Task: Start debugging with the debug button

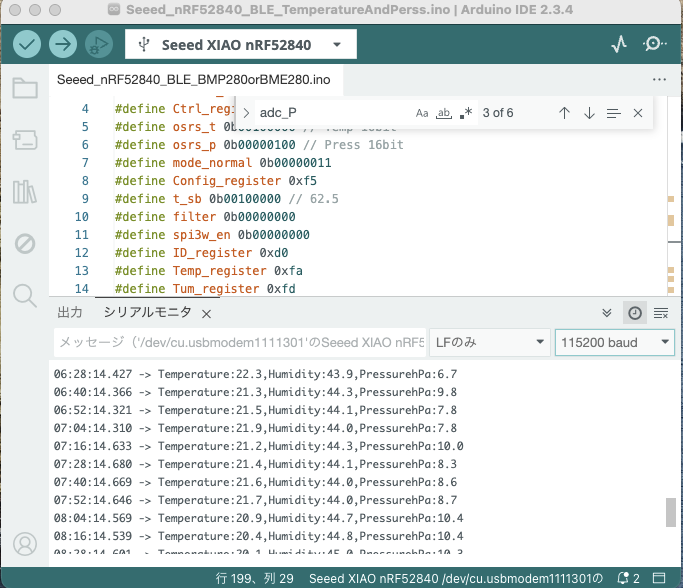Action: pos(99,44)
